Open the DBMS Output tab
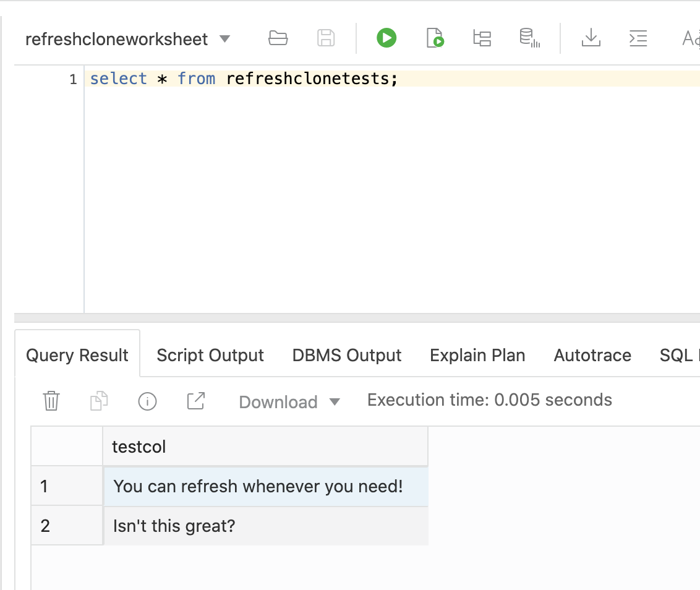The height and width of the screenshot is (590, 700). coord(347,355)
